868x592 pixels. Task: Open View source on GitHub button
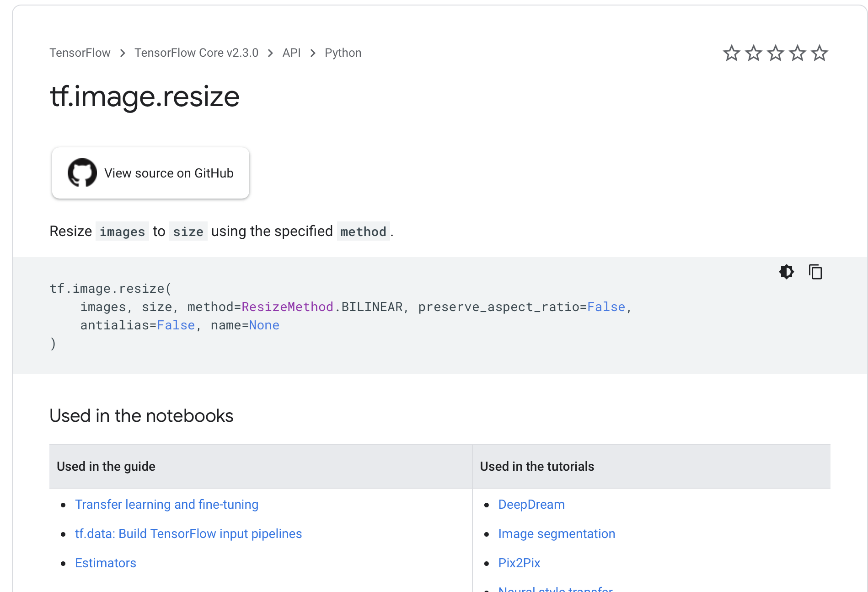coord(150,173)
